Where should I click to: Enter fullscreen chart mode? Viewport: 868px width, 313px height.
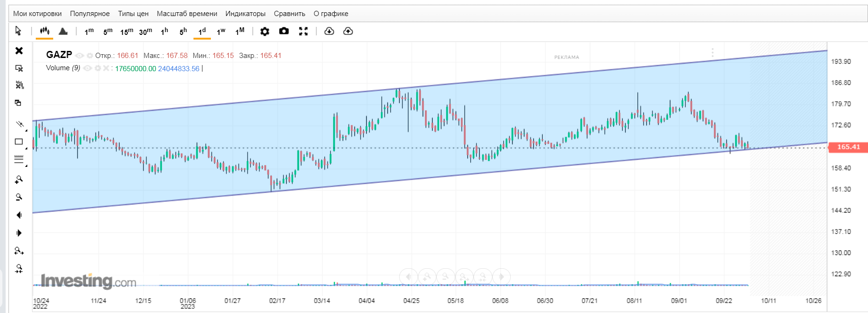coord(303,31)
